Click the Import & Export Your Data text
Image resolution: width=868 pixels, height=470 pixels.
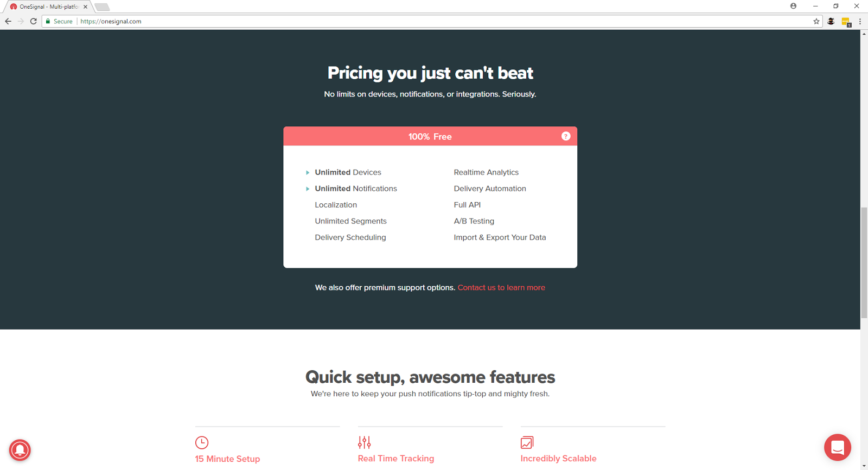point(500,237)
